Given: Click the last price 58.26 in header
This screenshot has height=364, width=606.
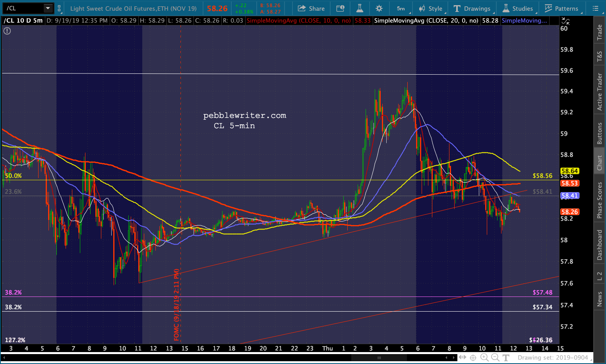Looking at the screenshot, I should pyautogui.click(x=217, y=8).
